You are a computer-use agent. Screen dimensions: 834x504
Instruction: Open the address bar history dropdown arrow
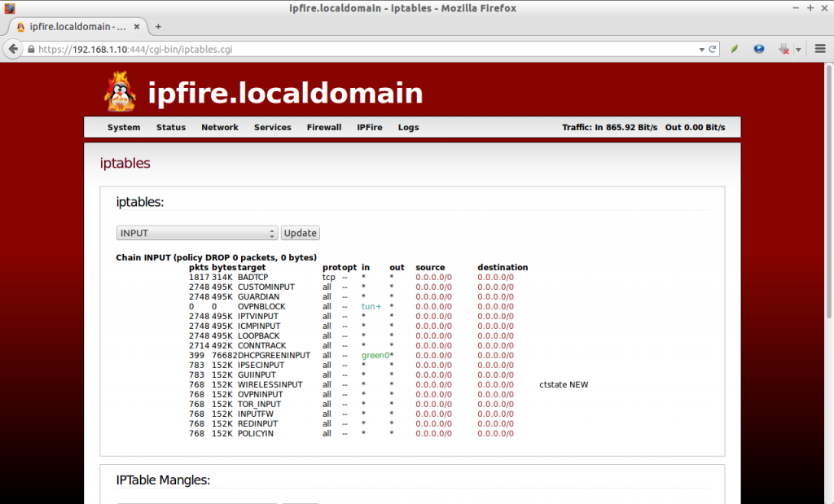click(700, 49)
